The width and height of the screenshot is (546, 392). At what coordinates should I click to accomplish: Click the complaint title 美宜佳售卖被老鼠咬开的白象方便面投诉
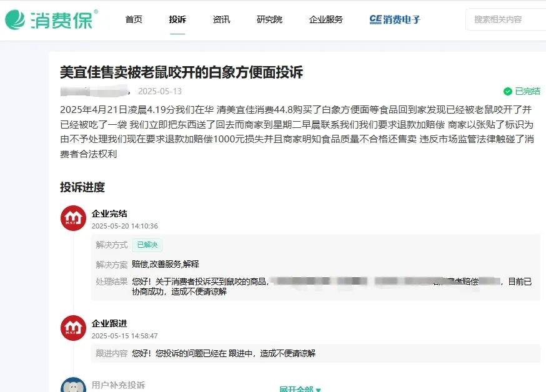(181, 72)
